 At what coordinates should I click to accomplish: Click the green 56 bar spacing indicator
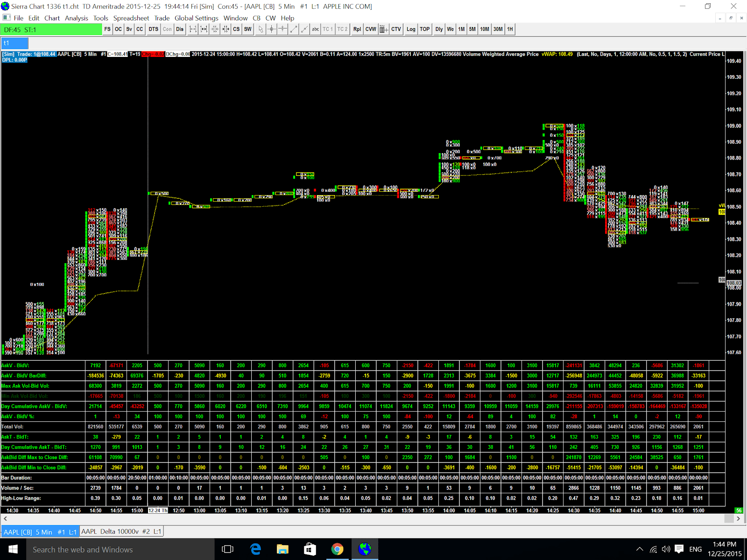tap(739, 511)
